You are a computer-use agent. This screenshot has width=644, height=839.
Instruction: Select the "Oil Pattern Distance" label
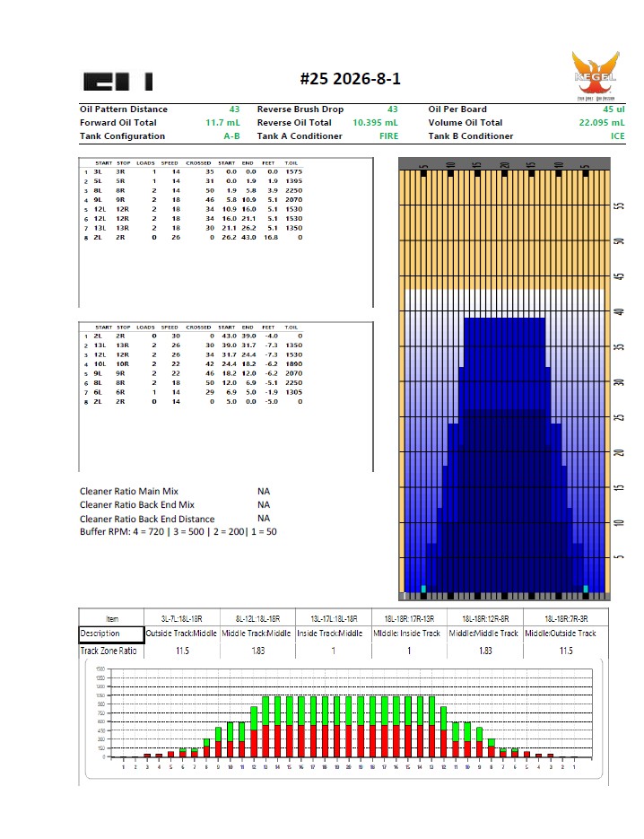[124, 109]
